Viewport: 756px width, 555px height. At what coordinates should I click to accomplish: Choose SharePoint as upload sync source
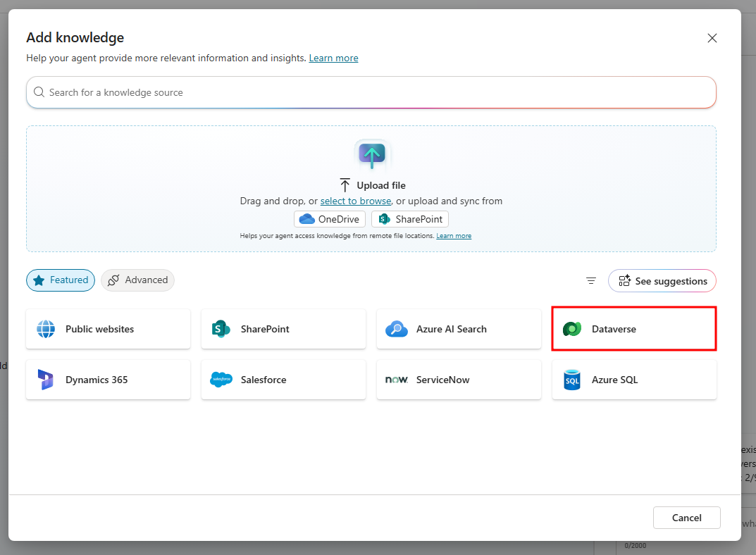click(x=410, y=219)
